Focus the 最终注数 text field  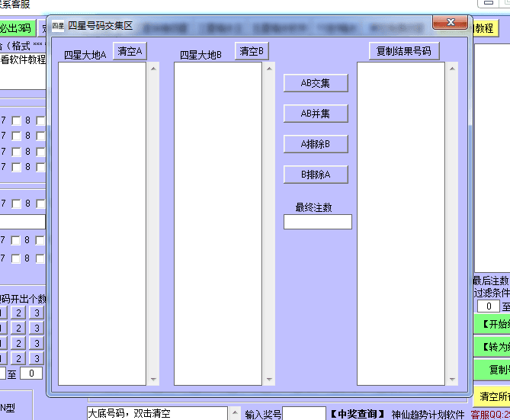pos(317,222)
